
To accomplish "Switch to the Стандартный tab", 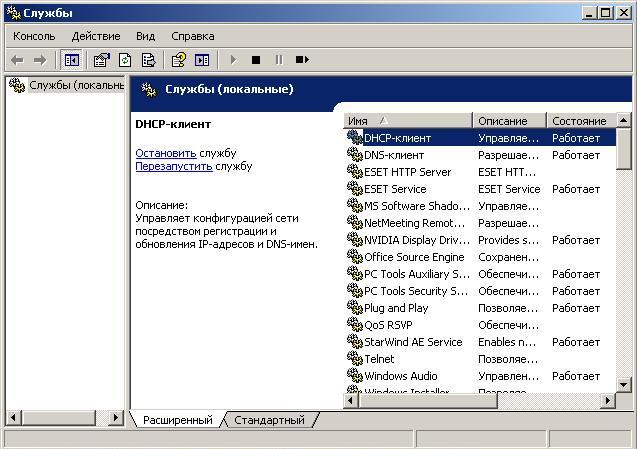I will [269, 420].
